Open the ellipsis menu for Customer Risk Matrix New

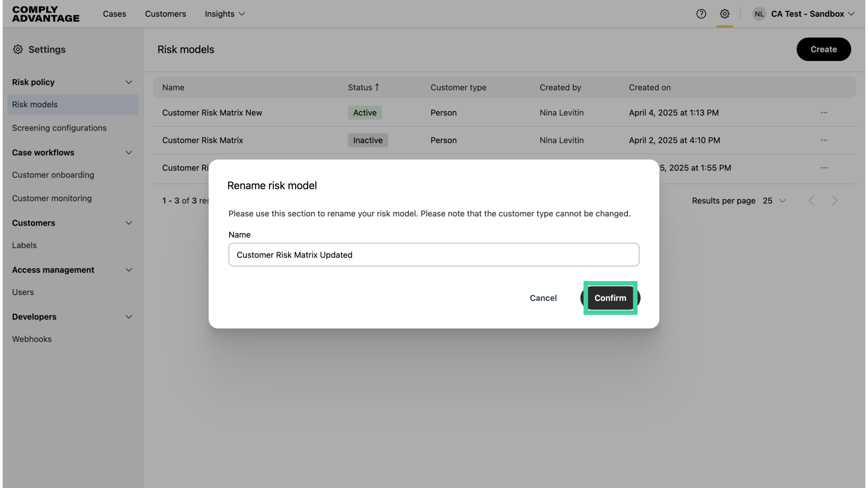coord(824,113)
